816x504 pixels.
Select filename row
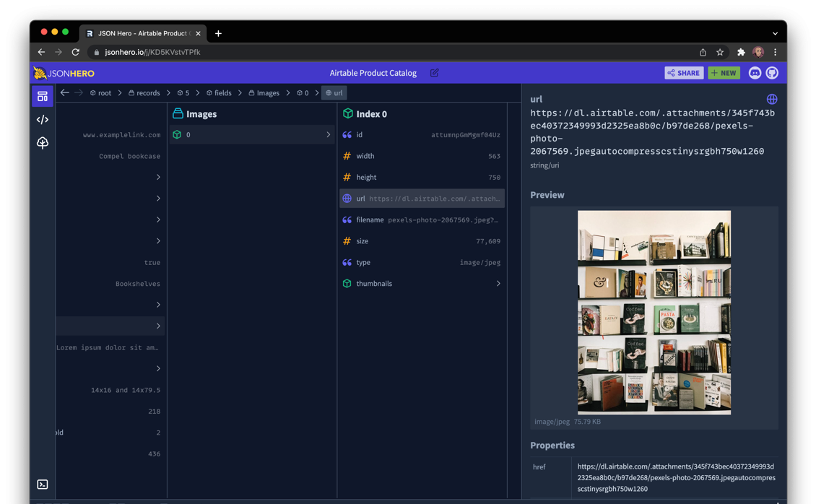[x=422, y=220]
